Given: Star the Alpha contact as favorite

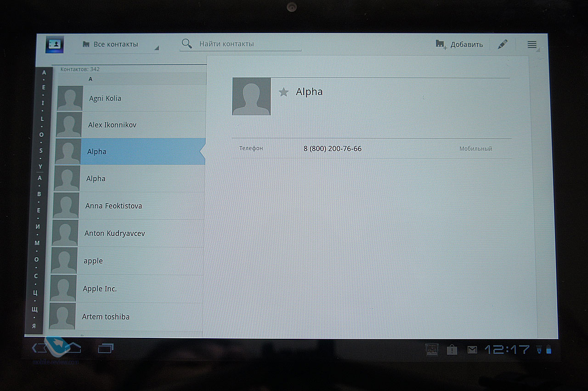Looking at the screenshot, I should [x=284, y=92].
